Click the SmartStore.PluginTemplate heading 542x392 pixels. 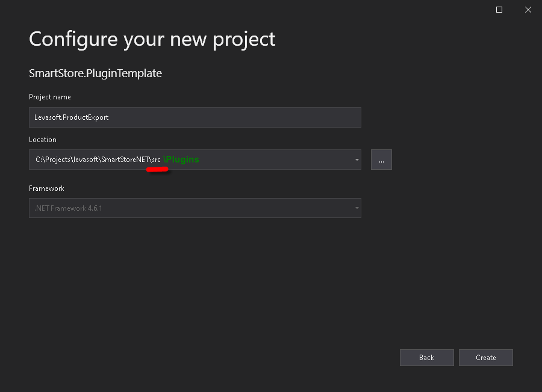95,73
